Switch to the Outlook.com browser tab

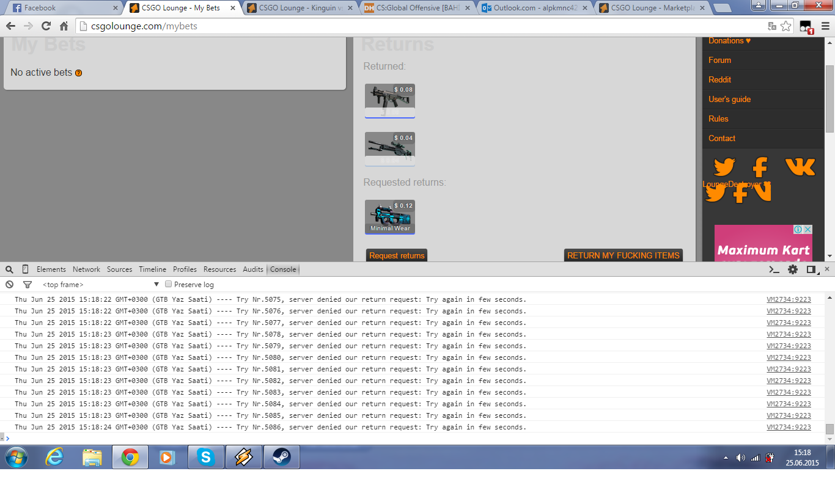[x=533, y=8]
